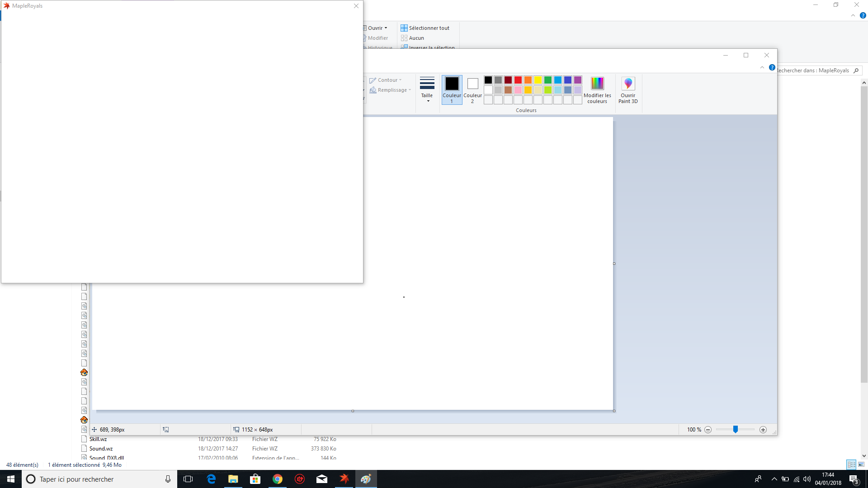The image size is (868, 488).
Task: Close the MapleRoyals window
Action: tap(356, 6)
